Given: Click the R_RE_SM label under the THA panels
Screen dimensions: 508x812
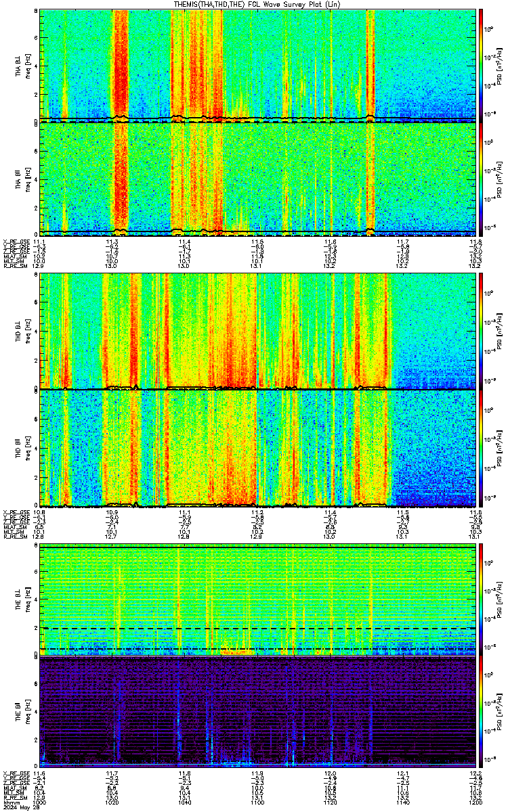Looking at the screenshot, I should pos(15,267).
